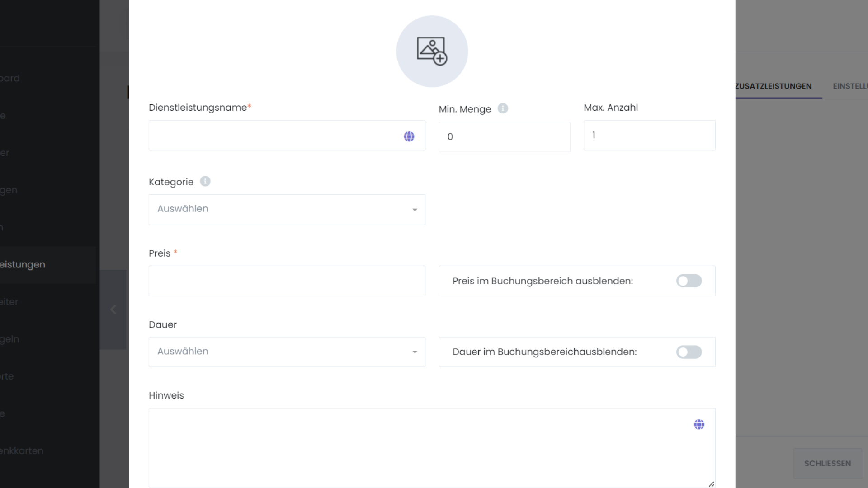Click the Hinweis textarea resize handle
This screenshot has height=488, width=868.
(x=711, y=484)
